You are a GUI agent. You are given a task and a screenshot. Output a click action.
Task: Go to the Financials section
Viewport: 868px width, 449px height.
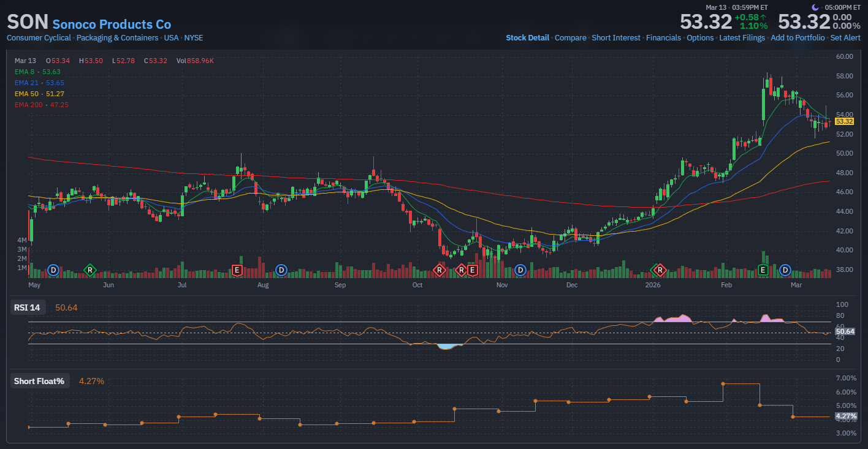pyautogui.click(x=663, y=37)
